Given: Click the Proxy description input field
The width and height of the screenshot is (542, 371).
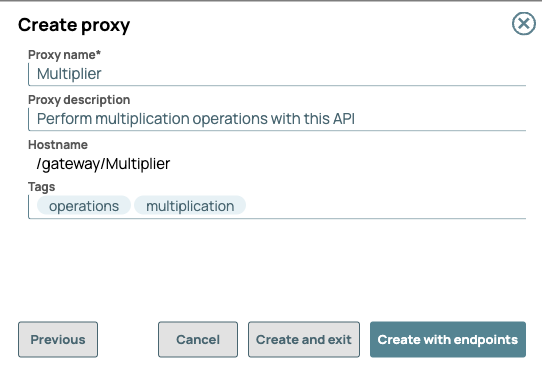Looking at the screenshot, I should [x=277, y=119].
